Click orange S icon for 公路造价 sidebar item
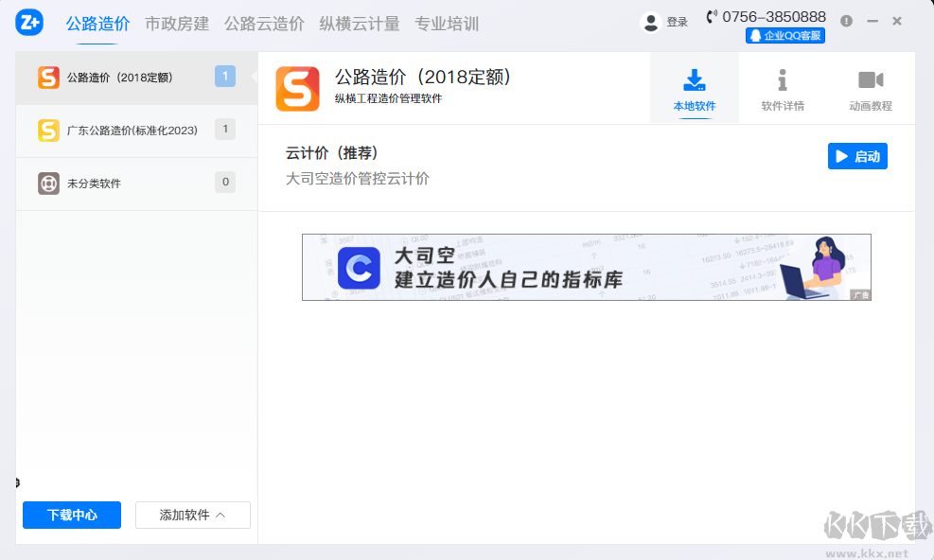 pyautogui.click(x=48, y=78)
